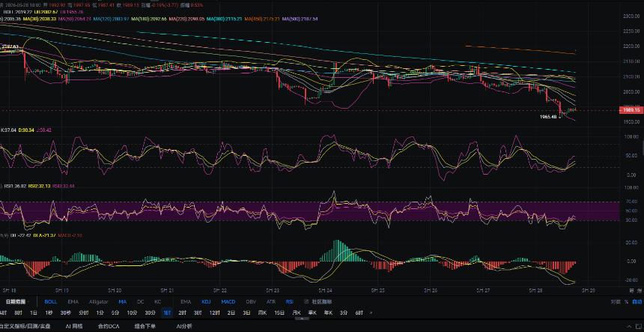Toggle the MACD sub-chart indicator

tap(228, 301)
